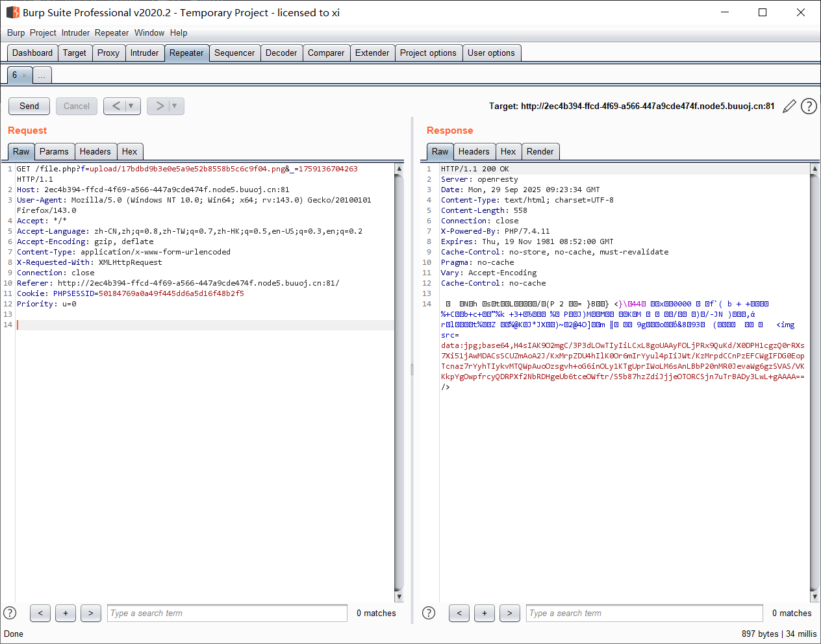Switch to the Proxy tab
Image resolution: width=821 pixels, height=644 pixels.
pyautogui.click(x=108, y=53)
